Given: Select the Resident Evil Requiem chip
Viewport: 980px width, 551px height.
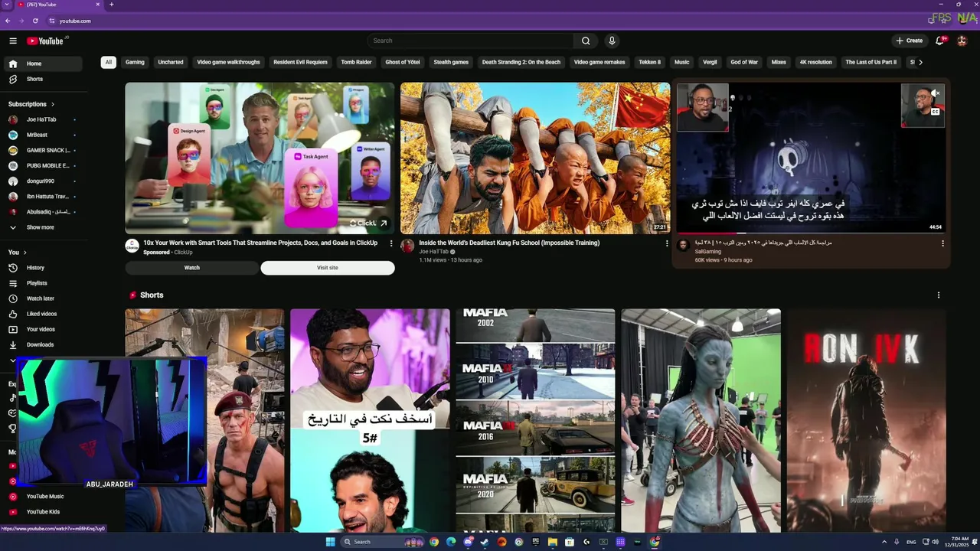Looking at the screenshot, I should coord(300,62).
